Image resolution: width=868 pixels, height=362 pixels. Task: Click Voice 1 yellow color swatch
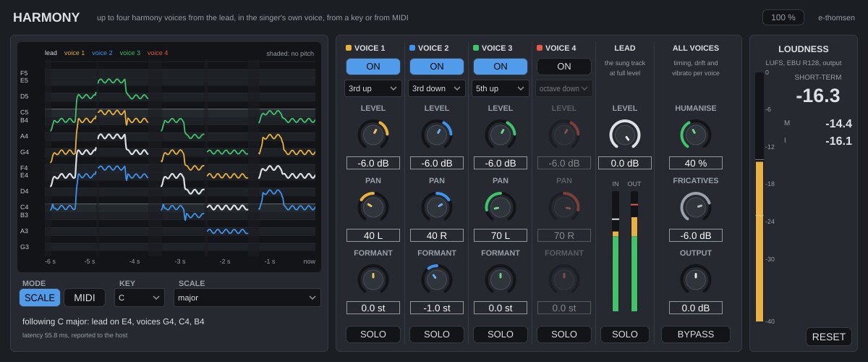349,48
